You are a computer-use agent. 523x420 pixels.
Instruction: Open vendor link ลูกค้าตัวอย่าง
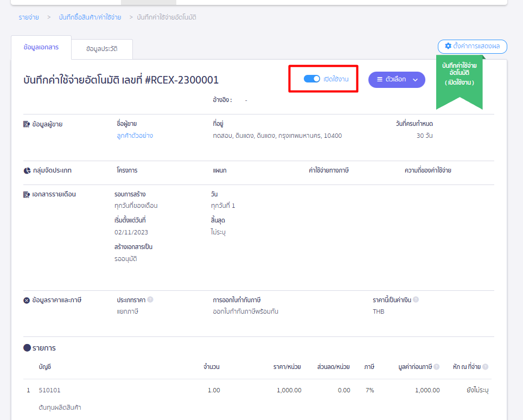135,136
